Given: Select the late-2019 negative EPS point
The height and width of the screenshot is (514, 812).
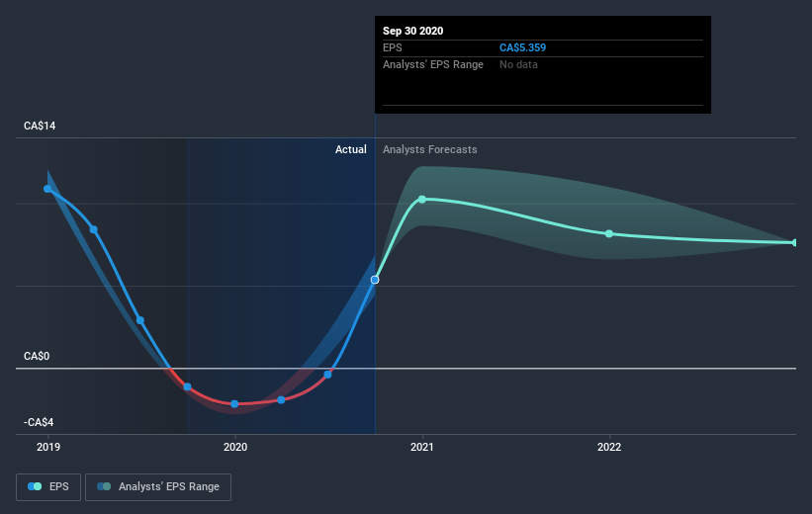Looking at the screenshot, I should click(x=188, y=386).
